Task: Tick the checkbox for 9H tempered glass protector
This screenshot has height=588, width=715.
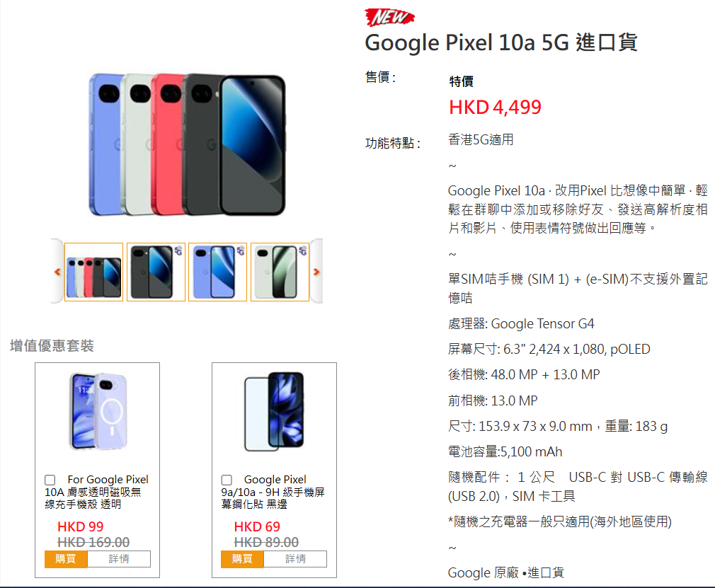Action: coord(227,480)
